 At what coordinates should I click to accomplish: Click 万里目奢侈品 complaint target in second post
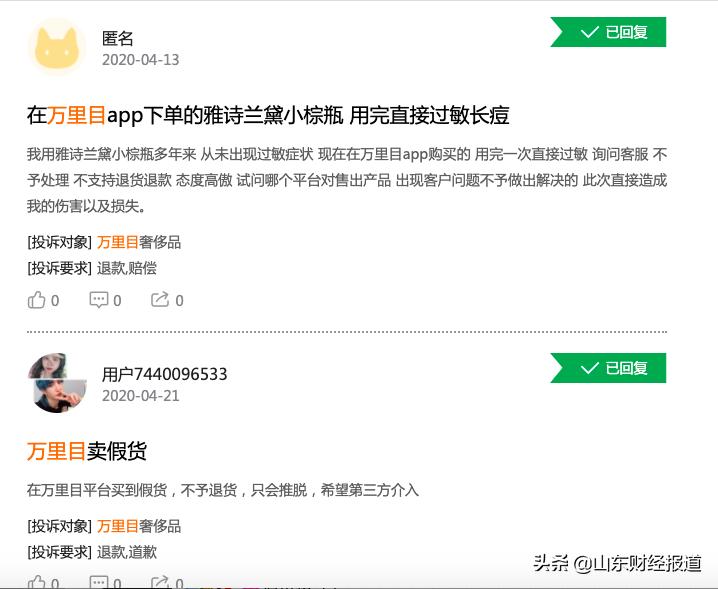139,526
